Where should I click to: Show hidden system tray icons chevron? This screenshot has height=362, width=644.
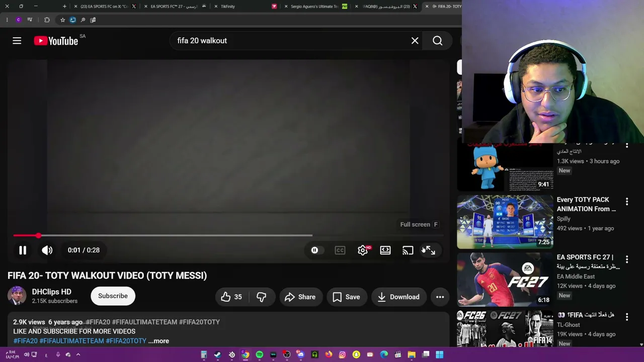click(78, 354)
